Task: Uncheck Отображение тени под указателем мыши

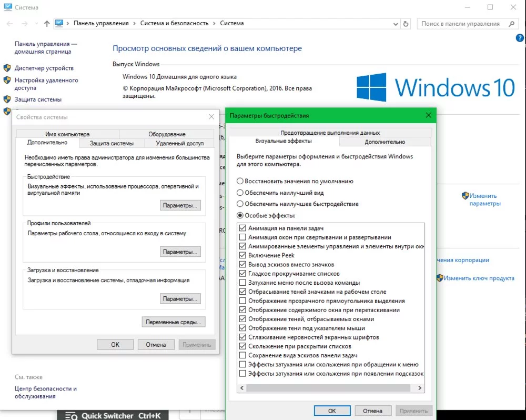Action: click(x=242, y=328)
